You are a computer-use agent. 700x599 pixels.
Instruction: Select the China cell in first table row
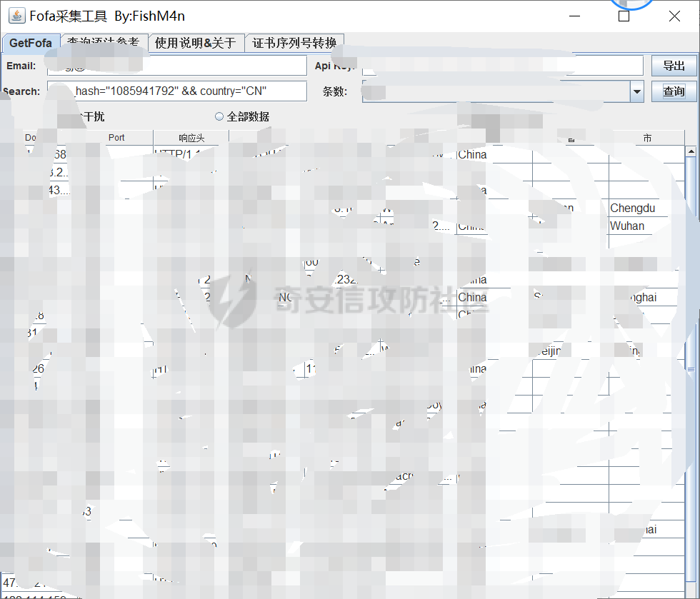[494, 154]
